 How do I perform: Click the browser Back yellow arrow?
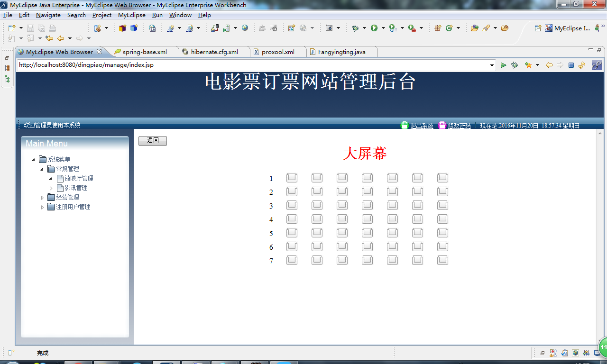549,65
